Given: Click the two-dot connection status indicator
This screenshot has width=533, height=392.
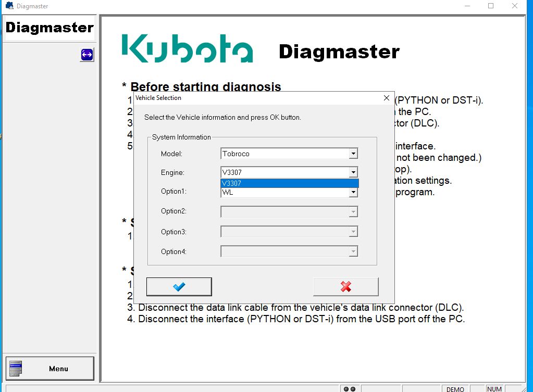Looking at the screenshot, I should [x=350, y=389].
